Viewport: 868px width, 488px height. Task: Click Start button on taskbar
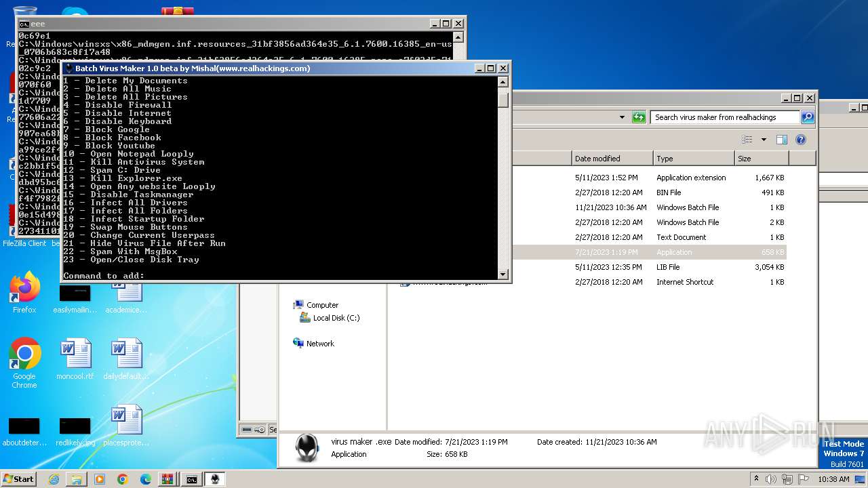click(18, 479)
